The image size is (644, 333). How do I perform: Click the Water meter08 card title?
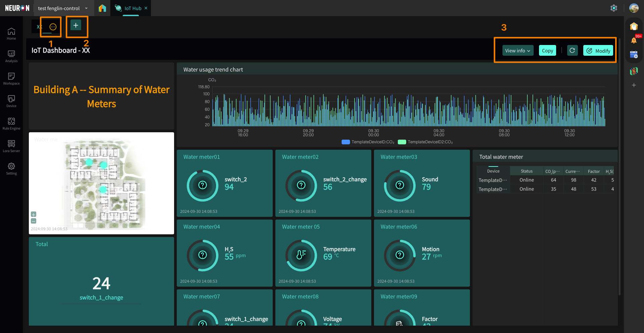(x=300, y=296)
